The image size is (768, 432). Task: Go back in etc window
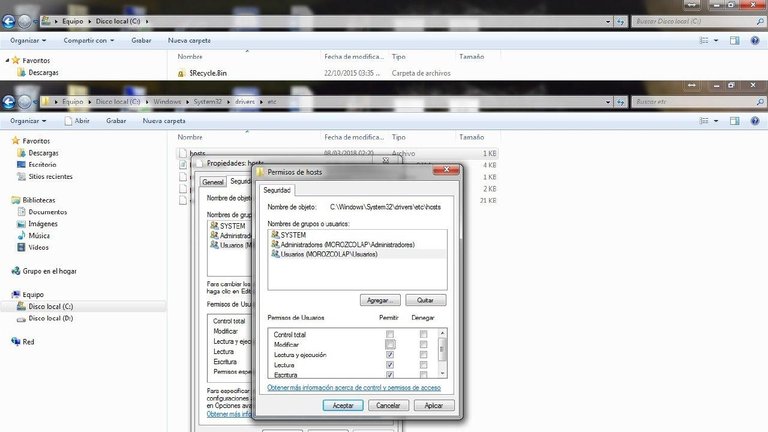[9, 101]
